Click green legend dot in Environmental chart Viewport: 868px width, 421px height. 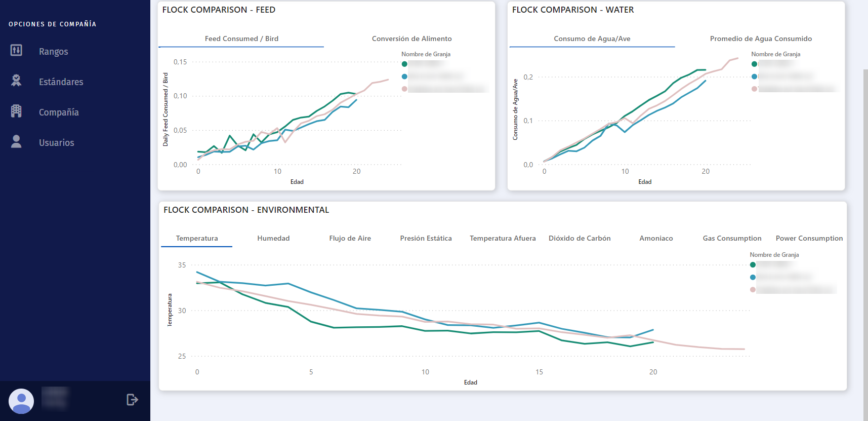point(753,264)
